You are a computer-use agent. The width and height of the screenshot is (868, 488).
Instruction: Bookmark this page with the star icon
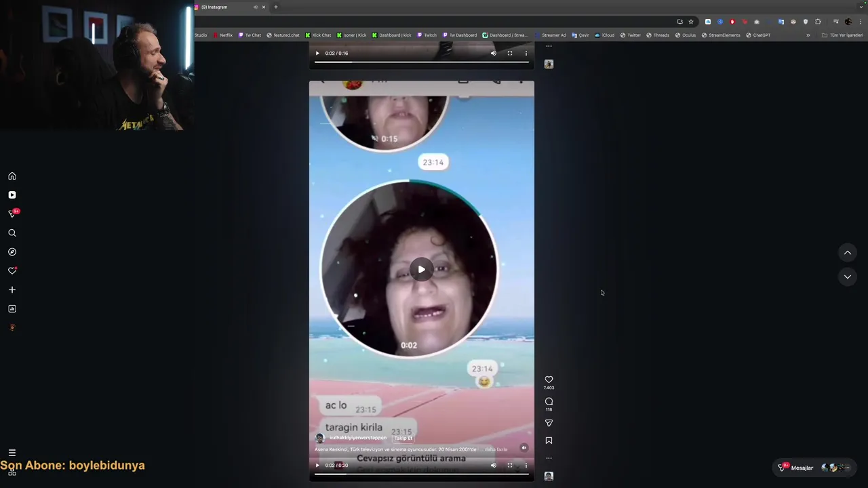pos(691,22)
